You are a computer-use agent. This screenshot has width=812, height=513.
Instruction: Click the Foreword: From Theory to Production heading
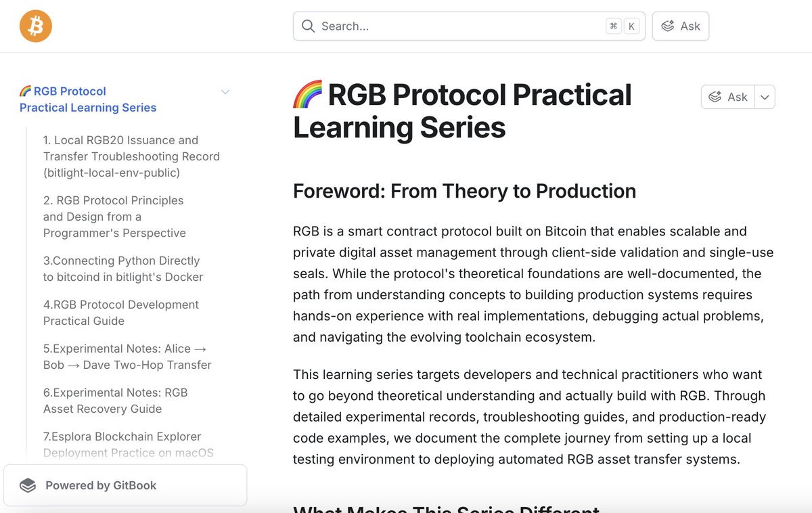(x=464, y=192)
